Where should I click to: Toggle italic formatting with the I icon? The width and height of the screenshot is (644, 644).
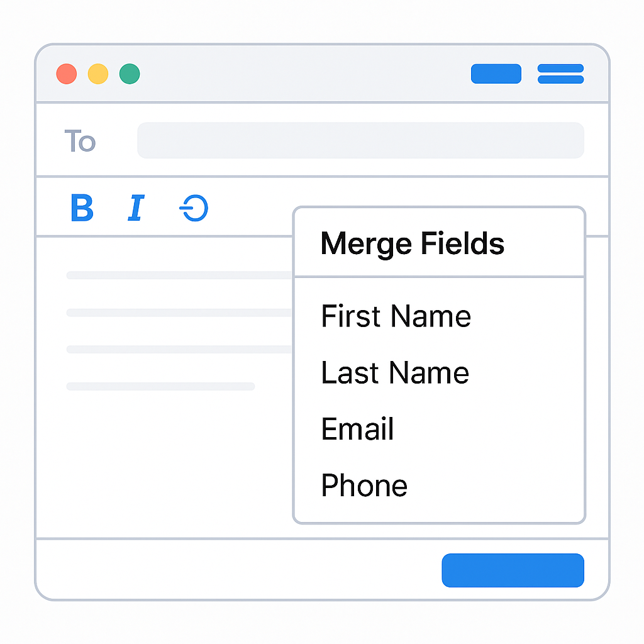coord(136,208)
